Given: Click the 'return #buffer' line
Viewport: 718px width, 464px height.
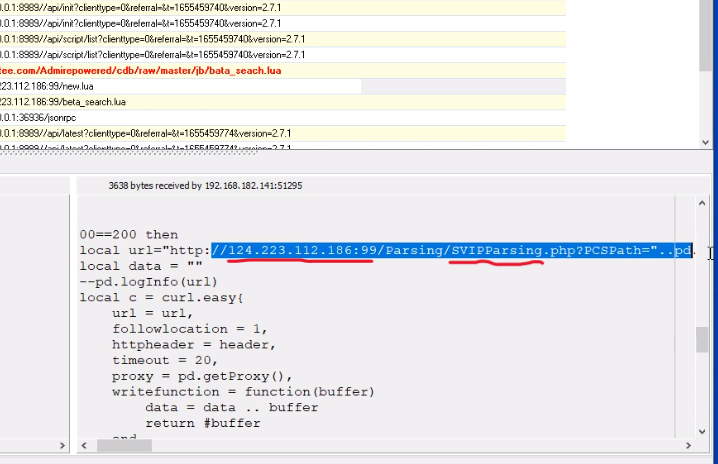Looking at the screenshot, I should (203, 423).
